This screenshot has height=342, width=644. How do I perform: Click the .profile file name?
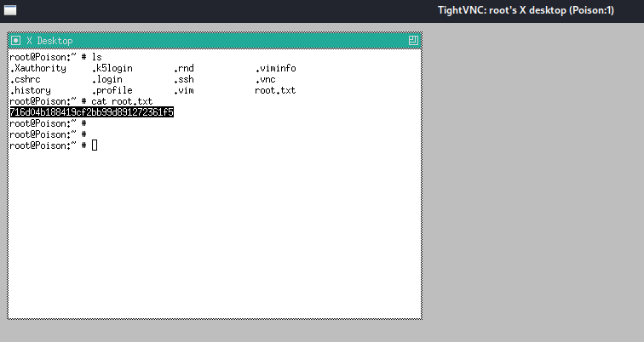[x=112, y=91]
